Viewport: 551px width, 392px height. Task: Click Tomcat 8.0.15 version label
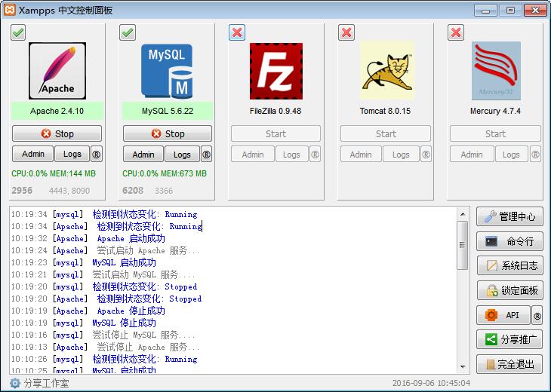(385, 112)
